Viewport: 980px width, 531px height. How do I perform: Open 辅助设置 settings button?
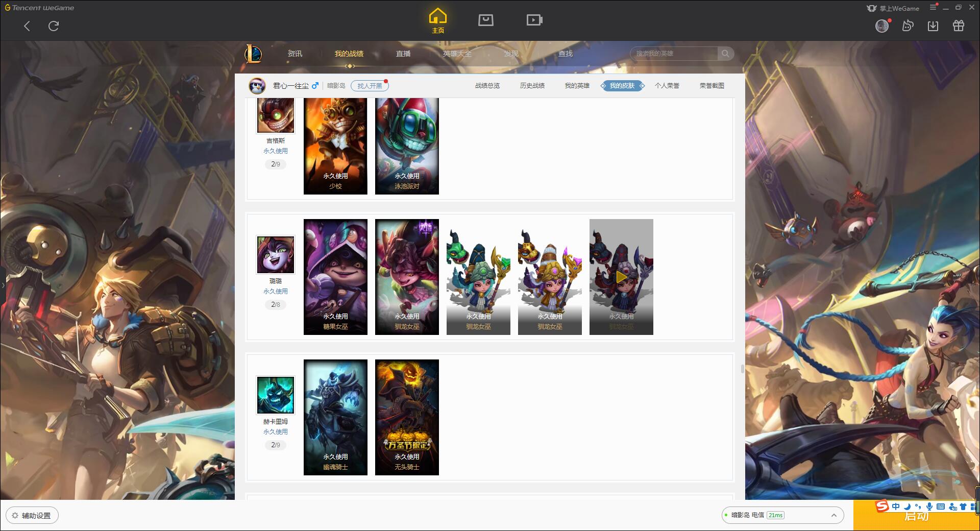click(x=32, y=516)
